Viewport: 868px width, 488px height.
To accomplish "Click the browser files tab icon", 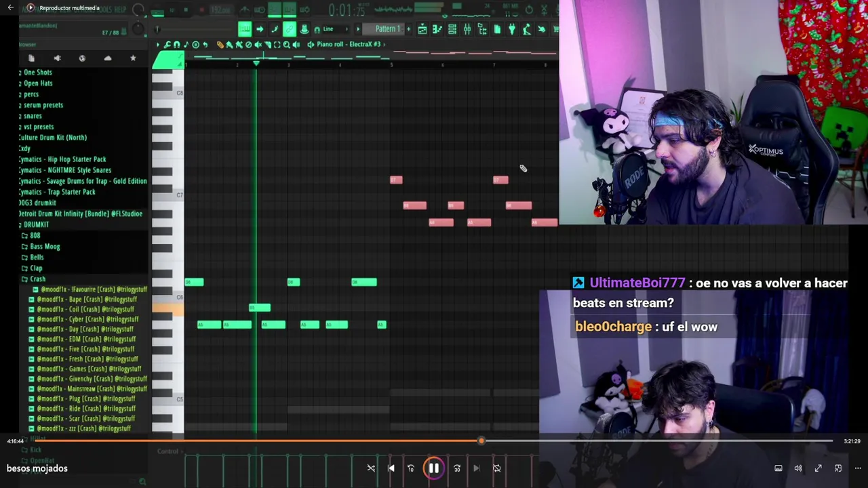I will [31, 58].
